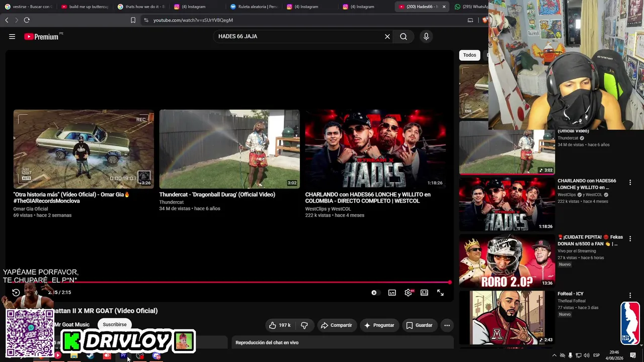Open Steam from the taskbar

click(91, 356)
